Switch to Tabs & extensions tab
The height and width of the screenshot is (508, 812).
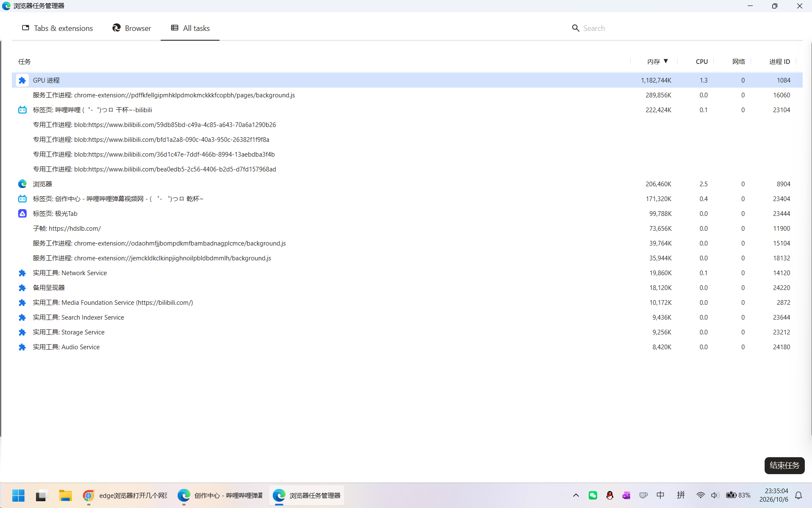tap(58, 28)
